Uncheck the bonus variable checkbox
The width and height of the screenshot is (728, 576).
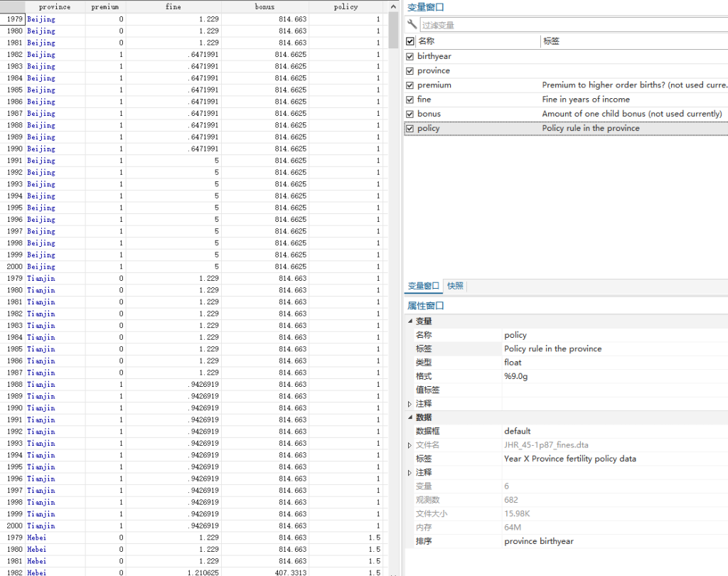409,114
